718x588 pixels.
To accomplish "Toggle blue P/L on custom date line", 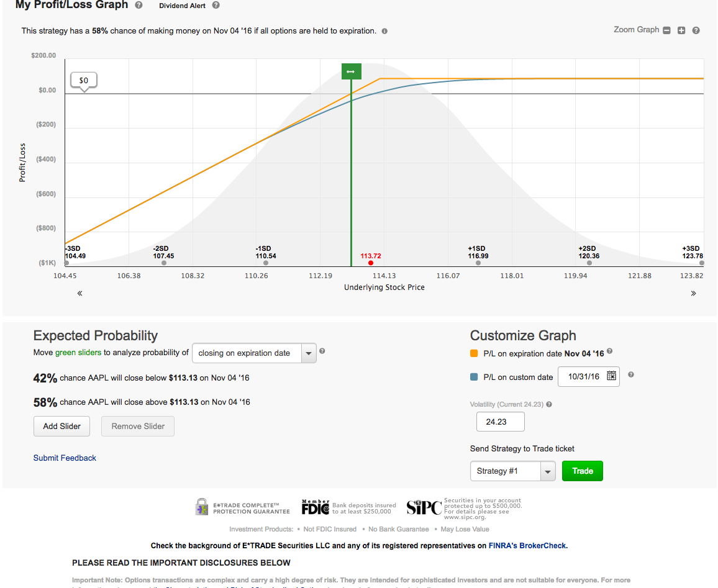I will 475,377.
